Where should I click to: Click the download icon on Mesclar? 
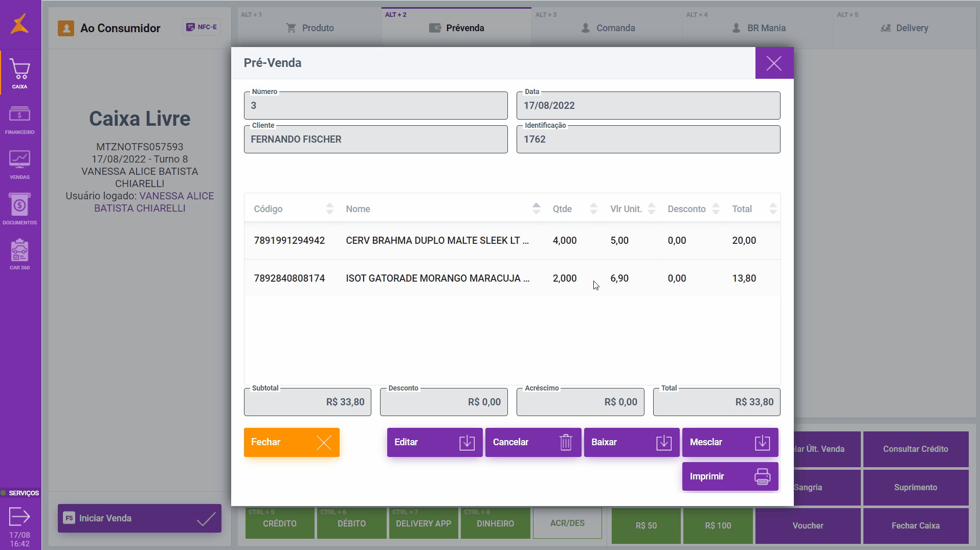762,443
